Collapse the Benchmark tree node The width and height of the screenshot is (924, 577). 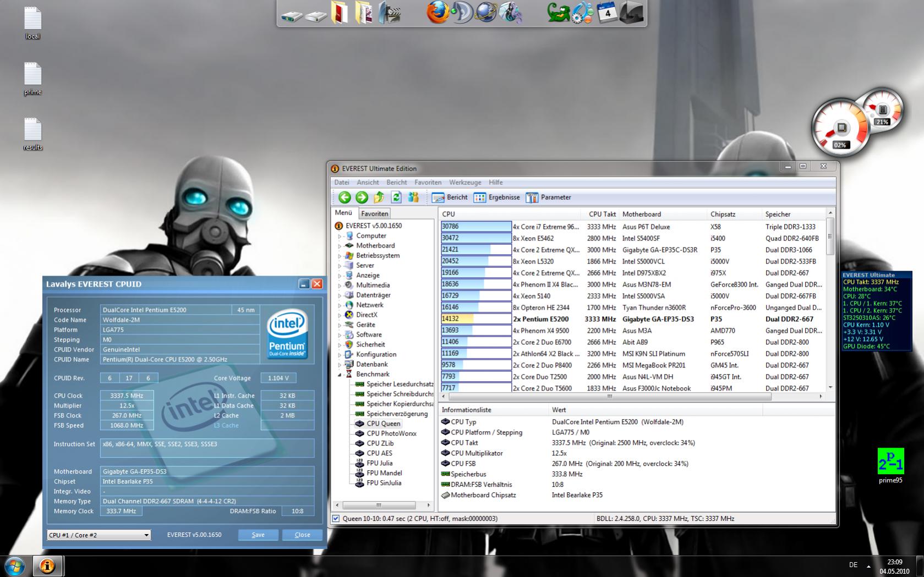coord(340,375)
